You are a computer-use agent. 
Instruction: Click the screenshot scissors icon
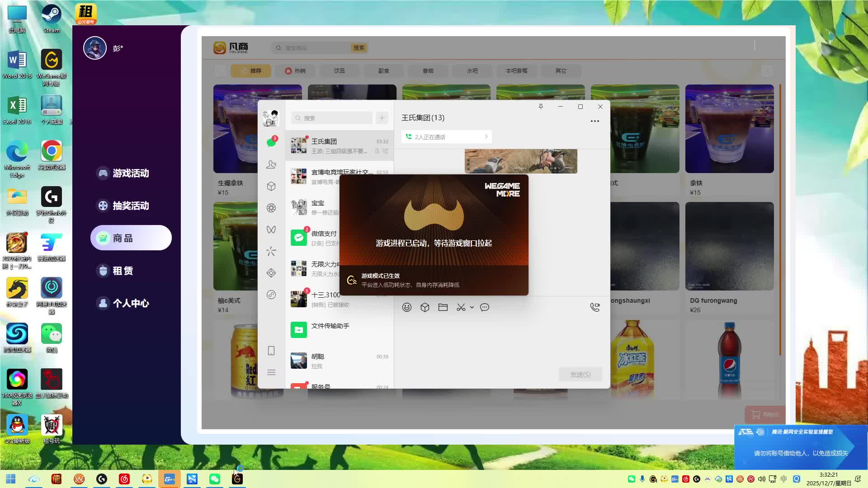[x=461, y=307]
